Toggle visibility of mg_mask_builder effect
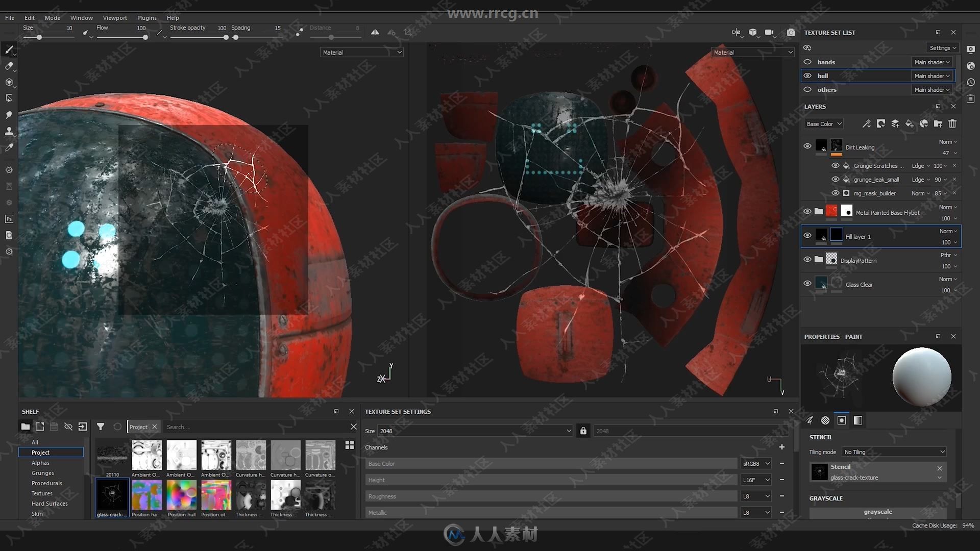This screenshot has height=551, width=980. (836, 193)
